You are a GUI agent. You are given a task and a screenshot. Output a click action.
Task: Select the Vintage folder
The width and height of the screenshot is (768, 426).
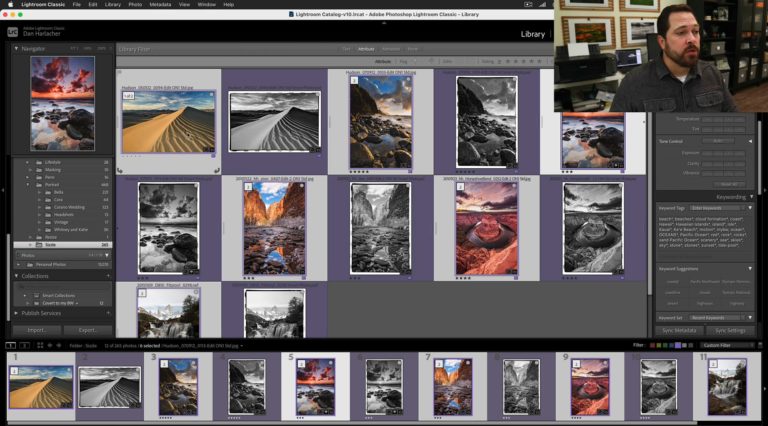tap(61, 222)
